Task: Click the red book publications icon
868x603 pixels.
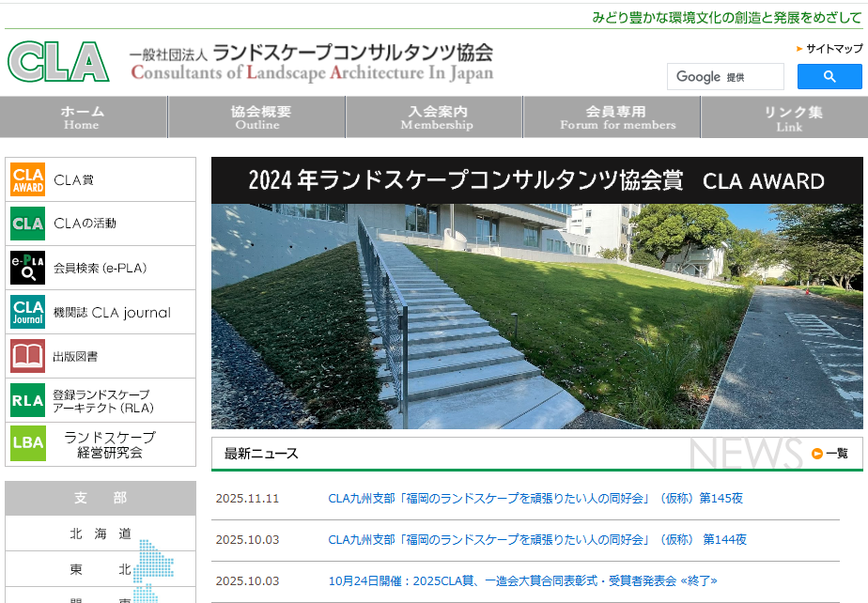Action: (28, 356)
